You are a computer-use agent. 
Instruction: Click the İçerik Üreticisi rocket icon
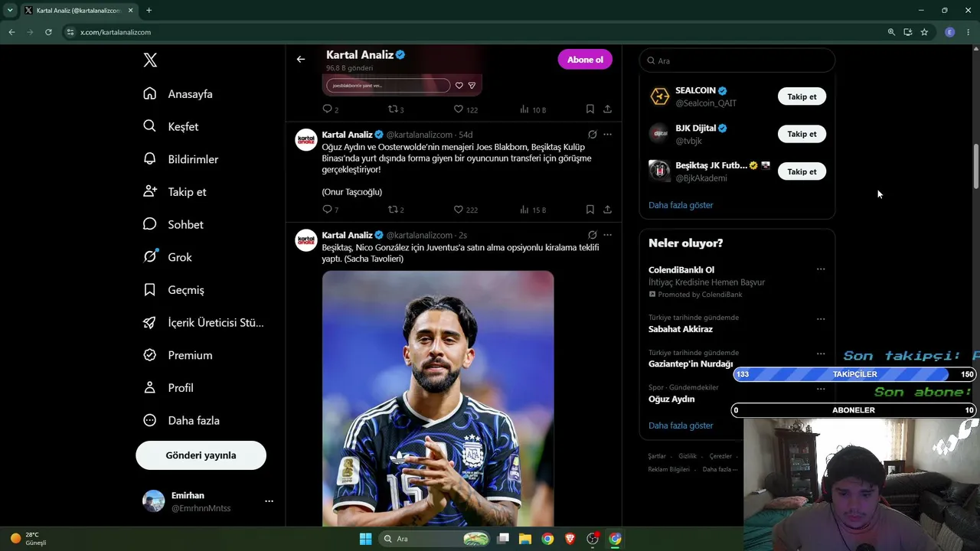point(150,322)
